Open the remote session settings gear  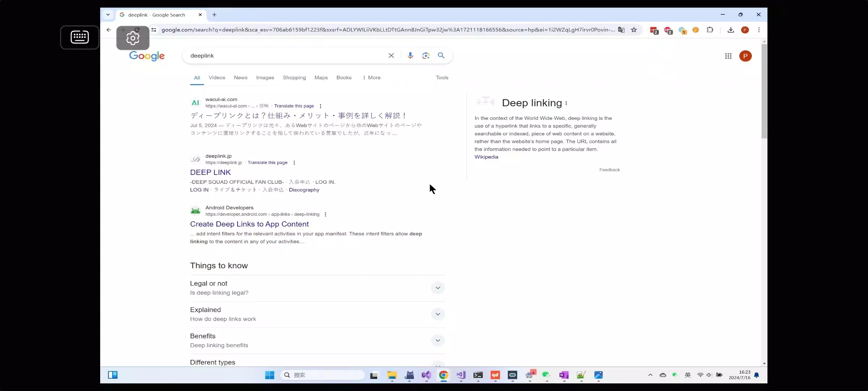(133, 38)
